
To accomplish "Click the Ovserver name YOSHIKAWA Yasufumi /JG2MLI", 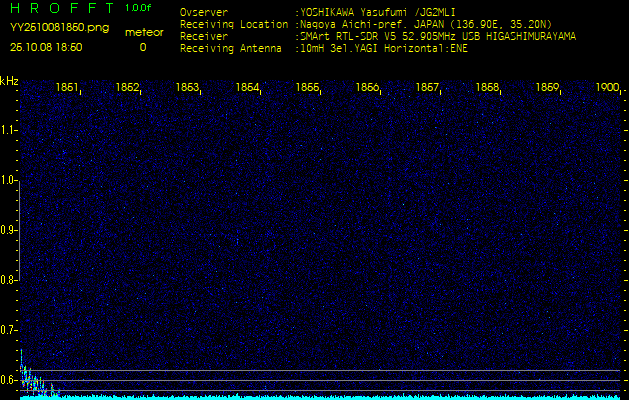I will (x=377, y=12).
